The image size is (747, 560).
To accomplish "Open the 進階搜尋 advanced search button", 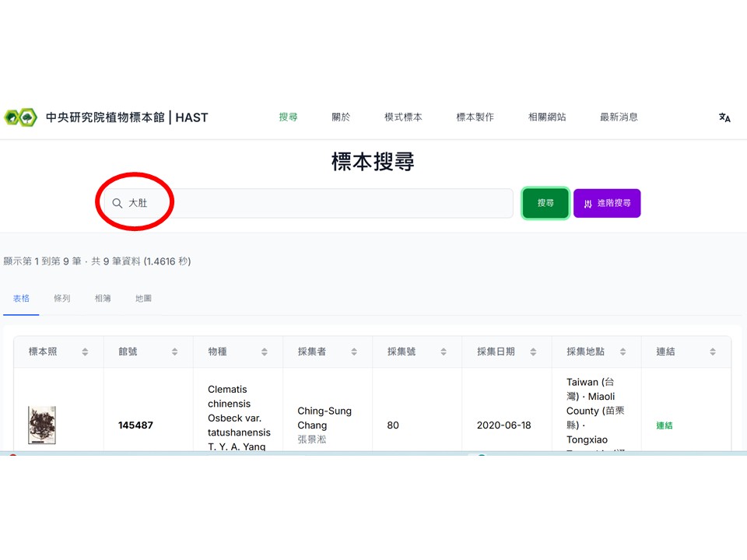I will 607,203.
